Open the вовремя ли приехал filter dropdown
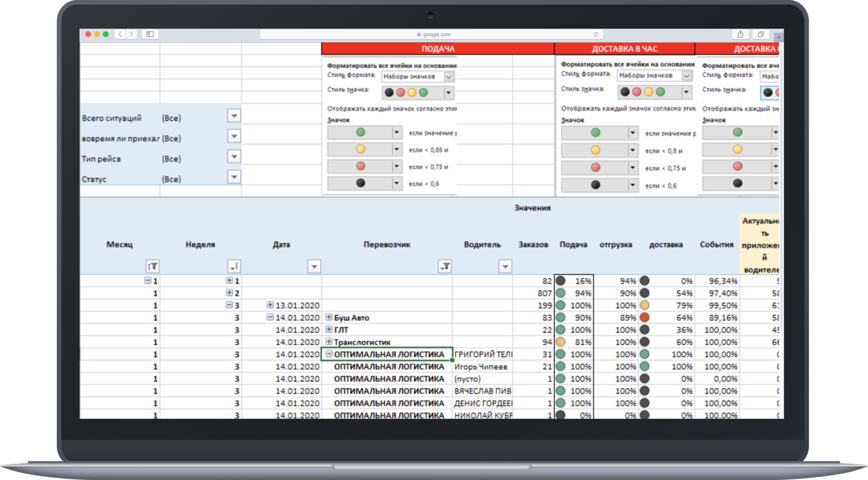 [x=234, y=136]
